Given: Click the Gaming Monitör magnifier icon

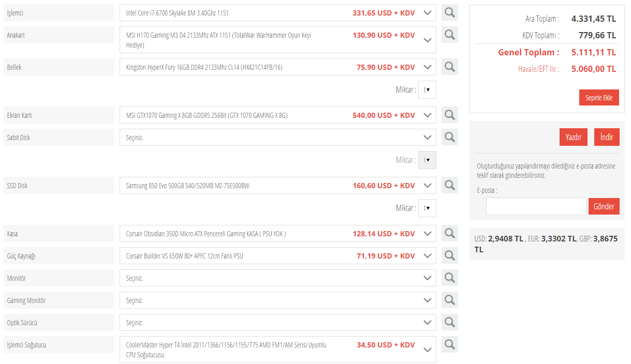Looking at the screenshot, I should click(x=449, y=300).
